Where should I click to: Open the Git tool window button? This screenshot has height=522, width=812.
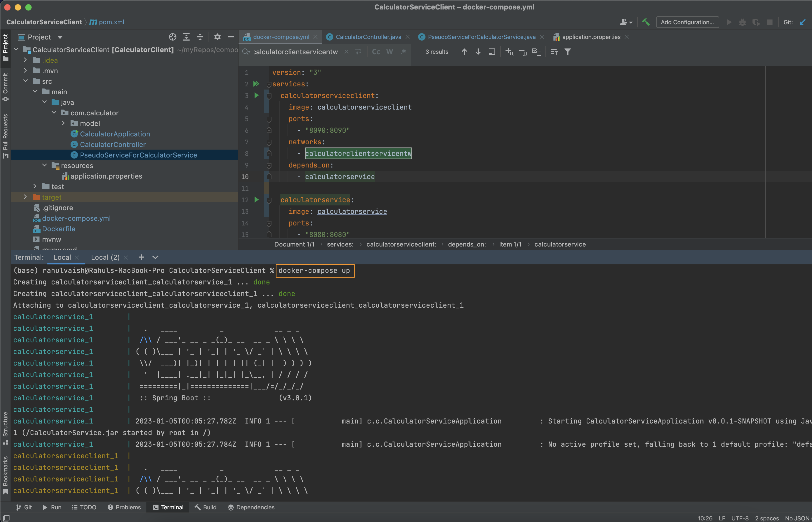pyautogui.click(x=24, y=508)
